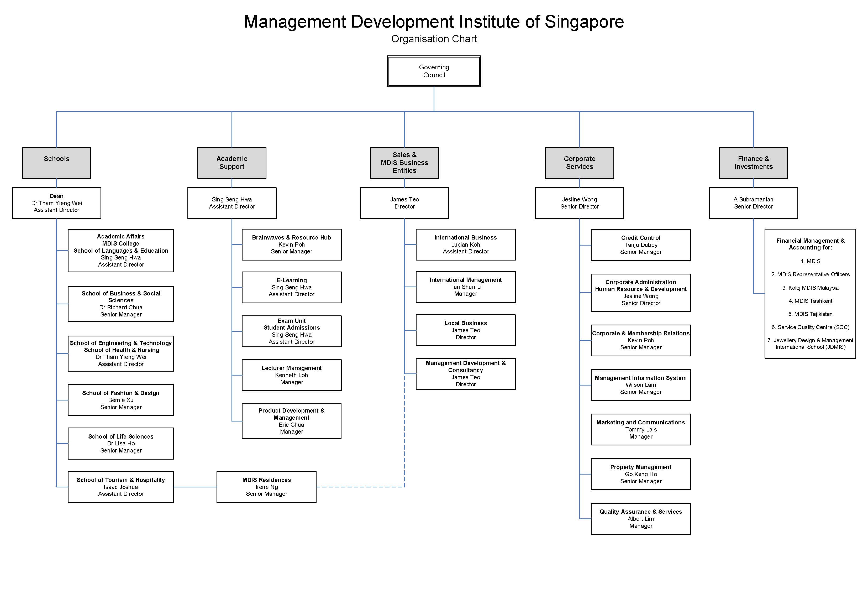868x614 pixels.
Task: Click the Academic Support division header
Action: pyautogui.click(x=232, y=163)
